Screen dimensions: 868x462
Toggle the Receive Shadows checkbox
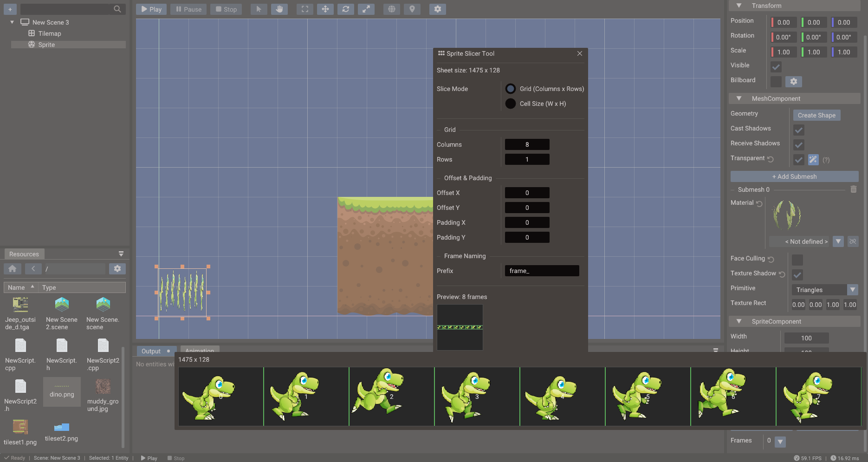click(799, 145)
